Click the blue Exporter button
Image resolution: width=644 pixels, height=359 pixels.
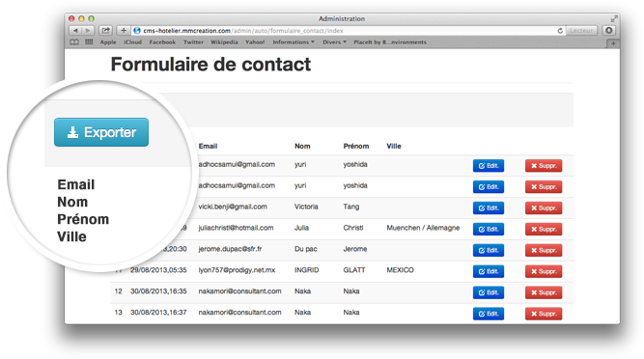pyautogui.click(x=101, y=132)
